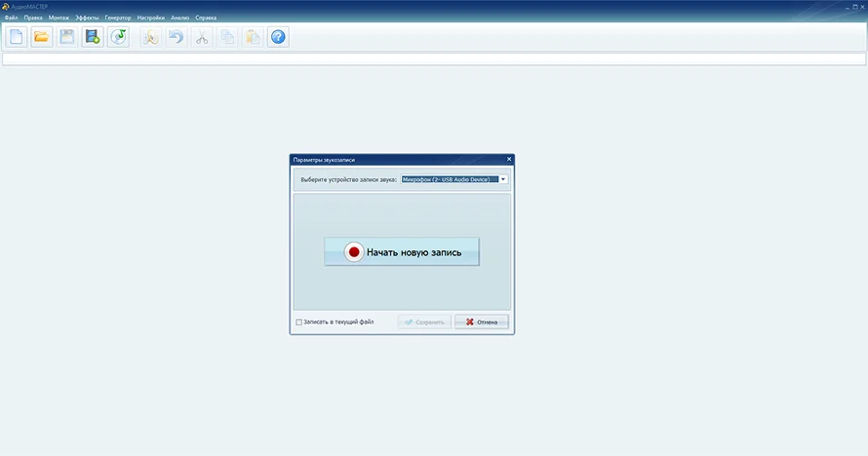Click the video film strip toolbar icon
868x456 pixels.
(x=93, y=37)
